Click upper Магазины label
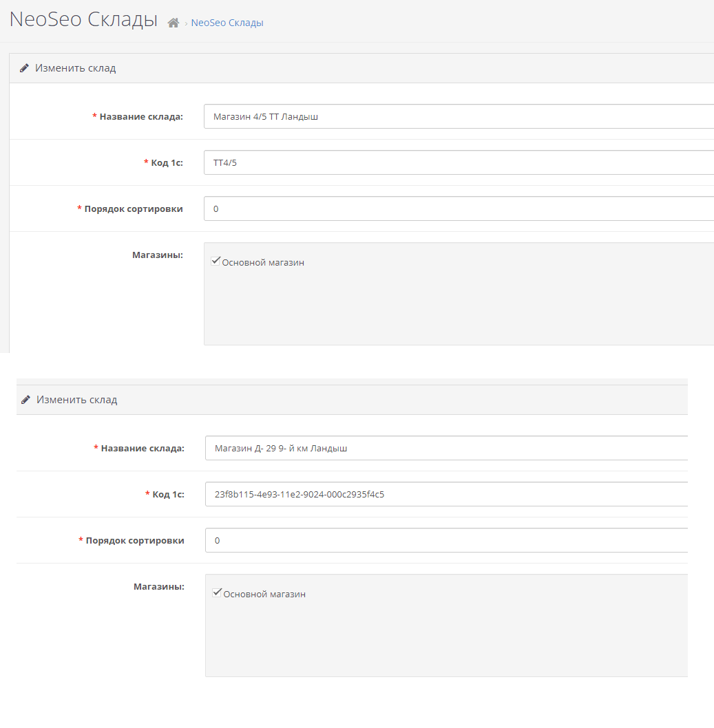 coord(158,255)
